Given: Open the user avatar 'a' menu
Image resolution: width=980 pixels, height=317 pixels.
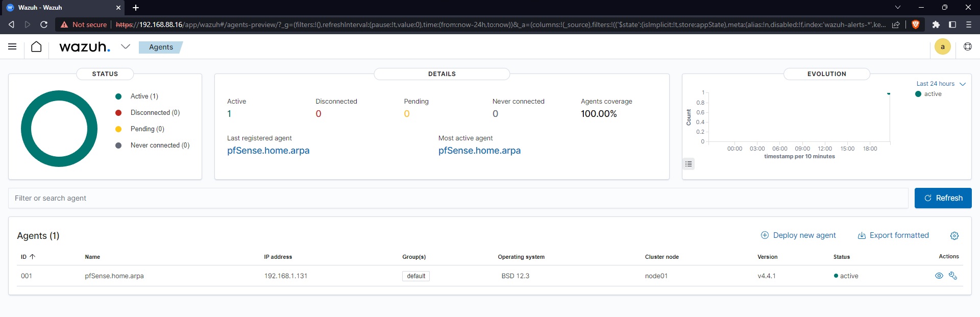Looking at the screenshot, I should pos(942,46).
